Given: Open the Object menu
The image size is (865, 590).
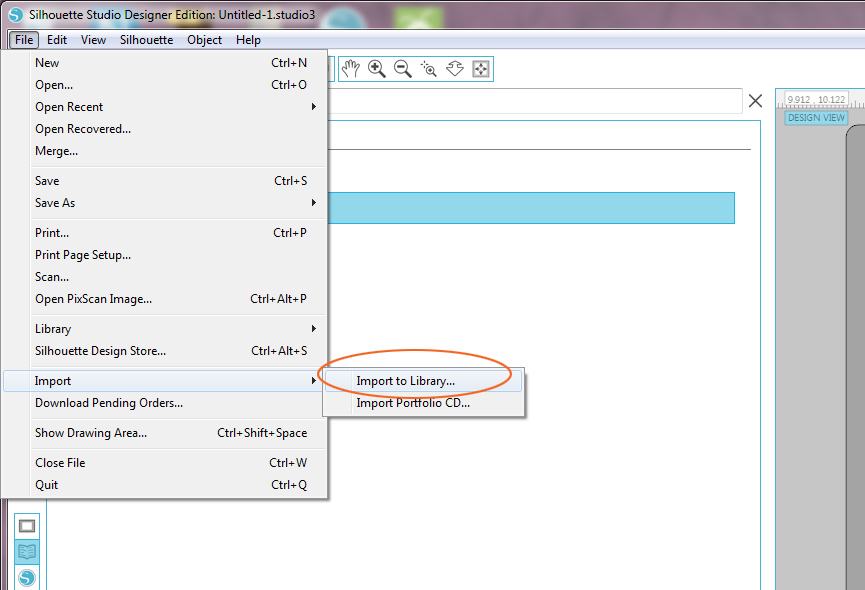Looking at the screenshot, I should pyautogui.click(x=204, y=40).
